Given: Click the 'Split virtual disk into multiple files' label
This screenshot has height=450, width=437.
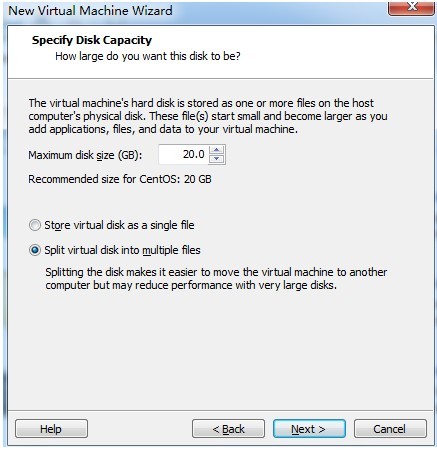Looking at the screenshot, I should [122, 250].
